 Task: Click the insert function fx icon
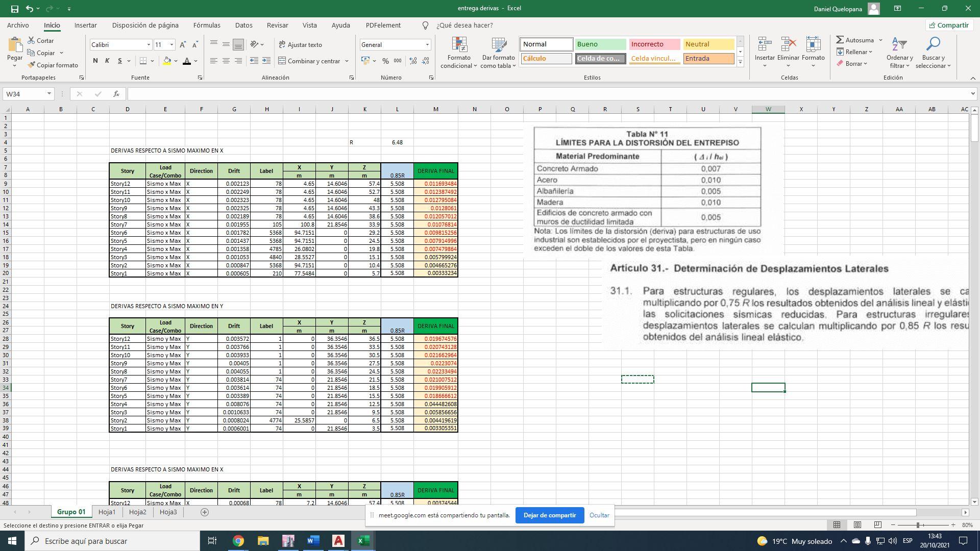tap(116, 94)
